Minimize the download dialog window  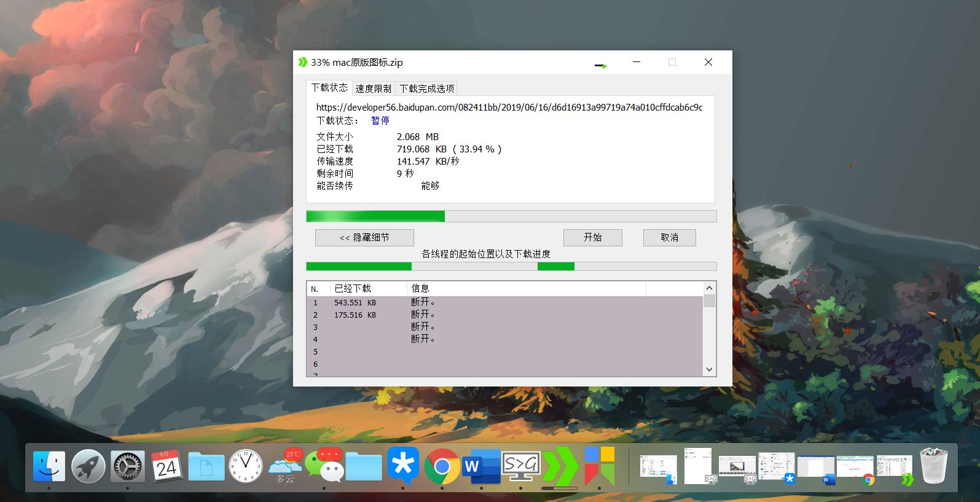tap(637, 62)
